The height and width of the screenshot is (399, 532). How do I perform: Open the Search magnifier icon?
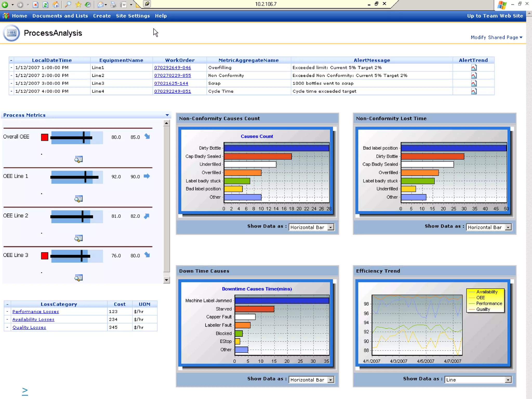click(x=68, y=4)
